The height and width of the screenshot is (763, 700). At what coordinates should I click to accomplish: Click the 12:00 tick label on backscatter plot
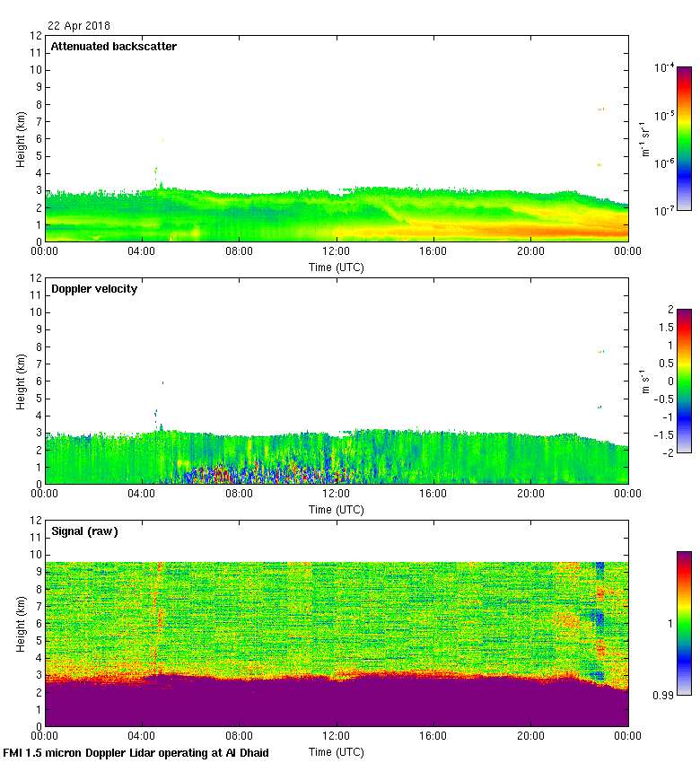[337, 252]
